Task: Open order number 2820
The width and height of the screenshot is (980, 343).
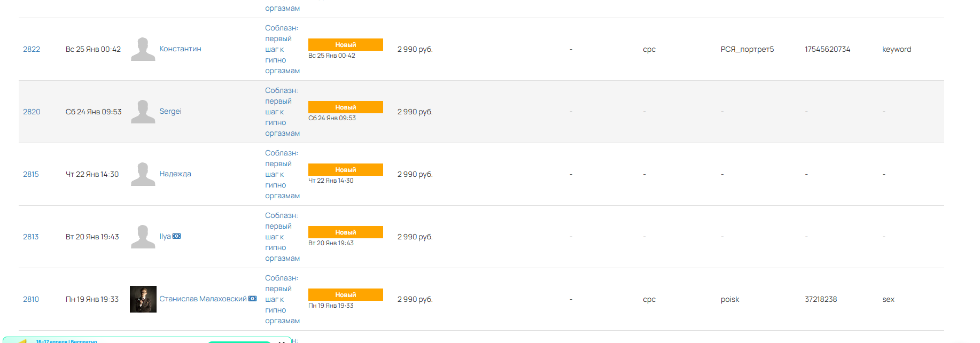Action: point(32,112)
